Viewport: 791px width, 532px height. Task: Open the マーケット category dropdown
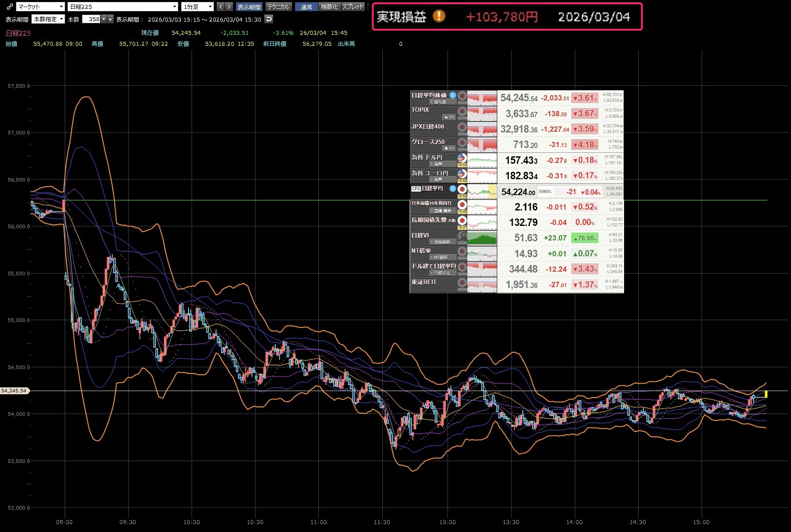click(x=41, y=7)
